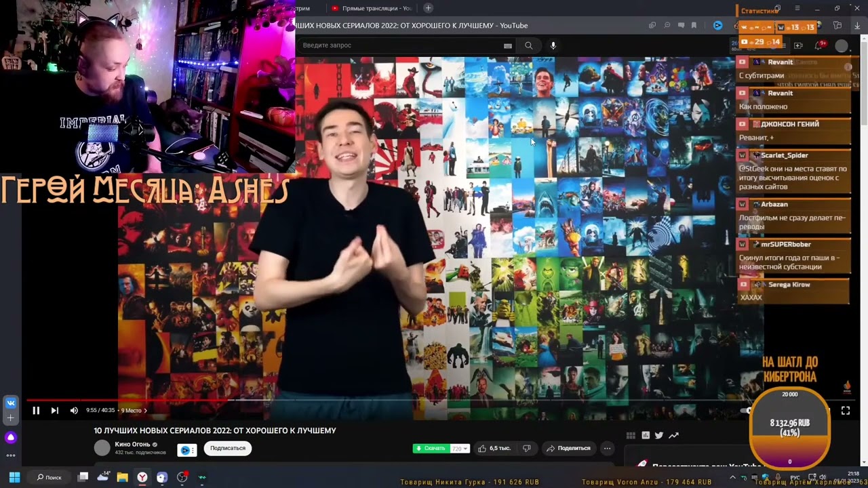Click the Twitter bird icon above sidebar

659,436
